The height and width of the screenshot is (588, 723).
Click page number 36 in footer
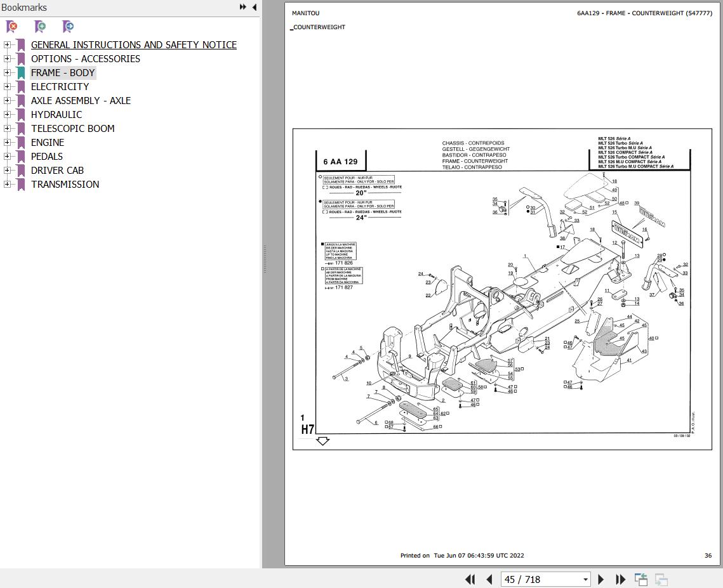[708, 555]
